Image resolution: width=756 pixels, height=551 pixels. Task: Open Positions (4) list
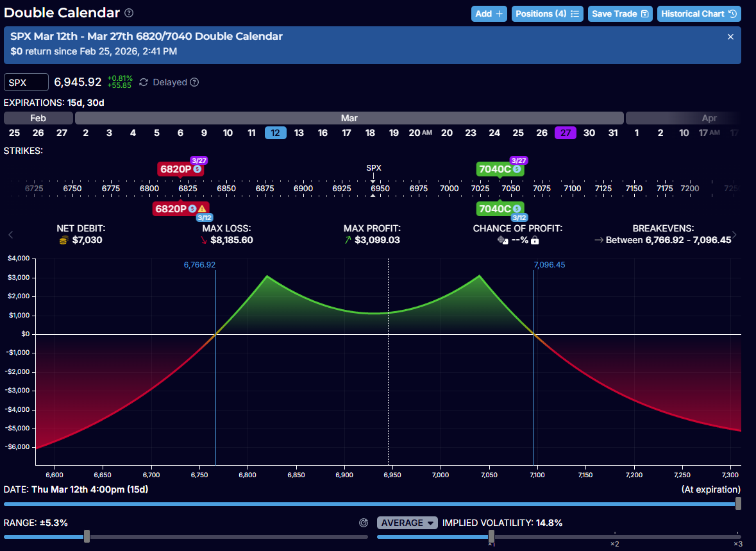[x=547, y=13]
